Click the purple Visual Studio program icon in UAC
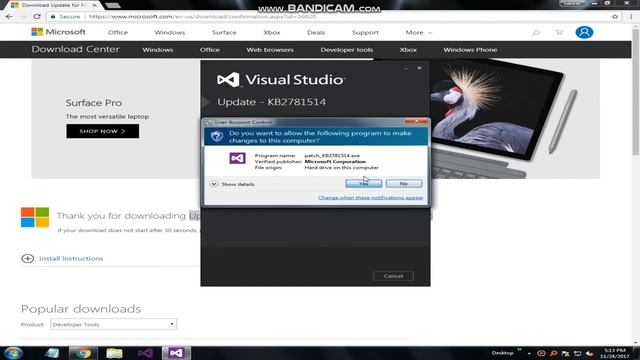 click(237, 158)
